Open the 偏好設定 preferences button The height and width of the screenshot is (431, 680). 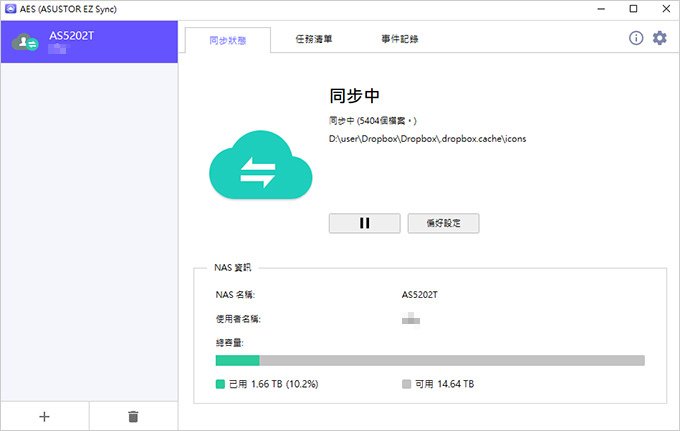pos(443,223)
